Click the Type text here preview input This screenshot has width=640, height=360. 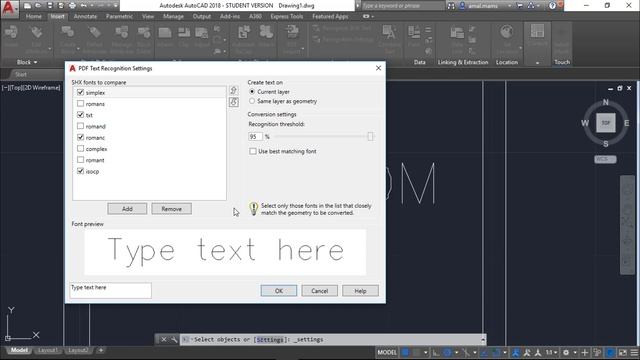[x=111, y=290]
